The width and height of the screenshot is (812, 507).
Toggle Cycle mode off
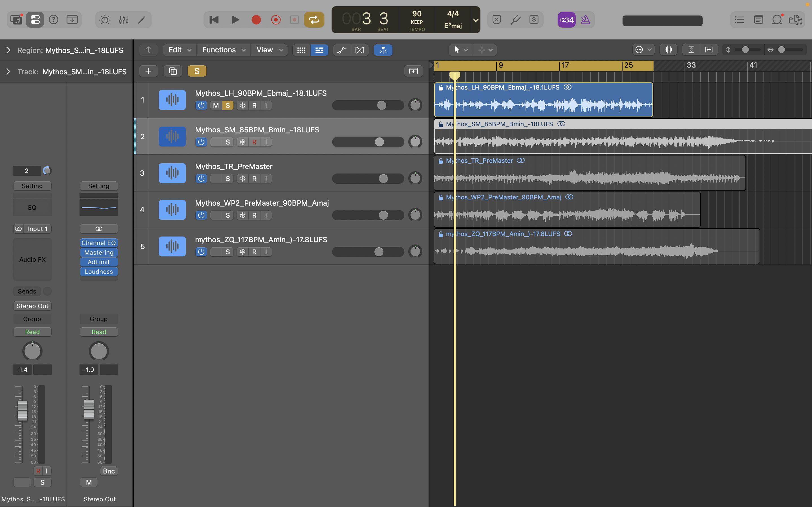(314, 20)
